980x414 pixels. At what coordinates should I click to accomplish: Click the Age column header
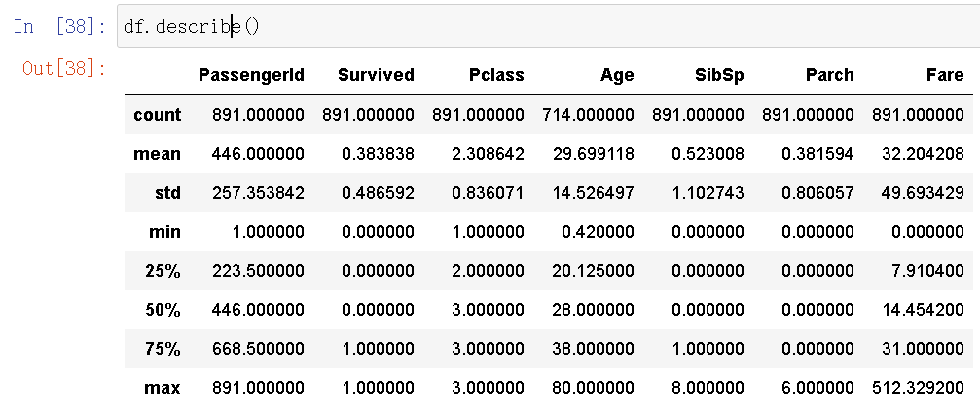[617, 76]
